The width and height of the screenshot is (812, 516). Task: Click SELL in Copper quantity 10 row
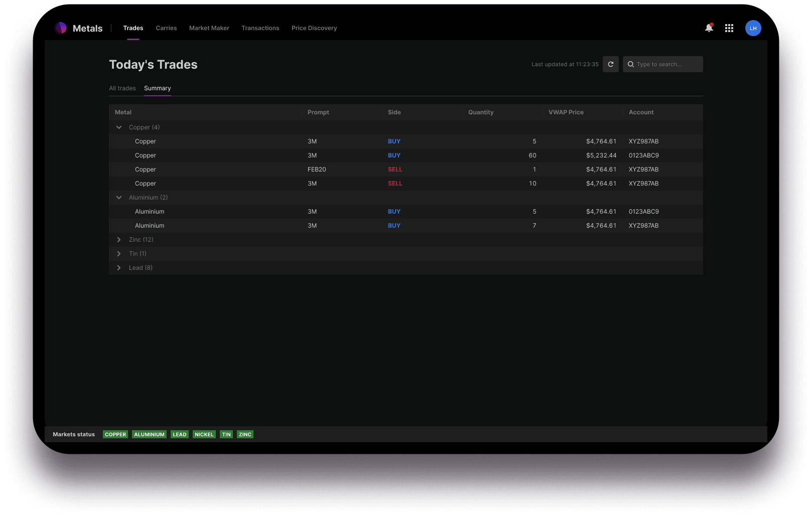click(395, 184)
